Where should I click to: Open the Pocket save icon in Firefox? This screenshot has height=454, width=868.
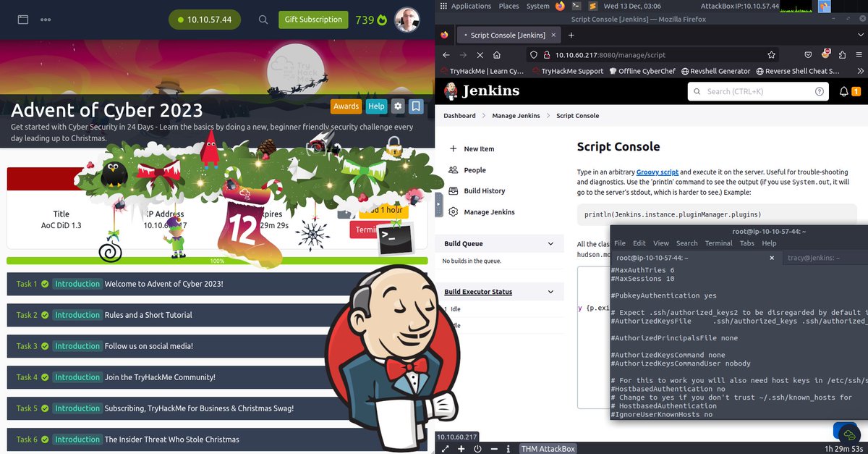tap(809, 55)
